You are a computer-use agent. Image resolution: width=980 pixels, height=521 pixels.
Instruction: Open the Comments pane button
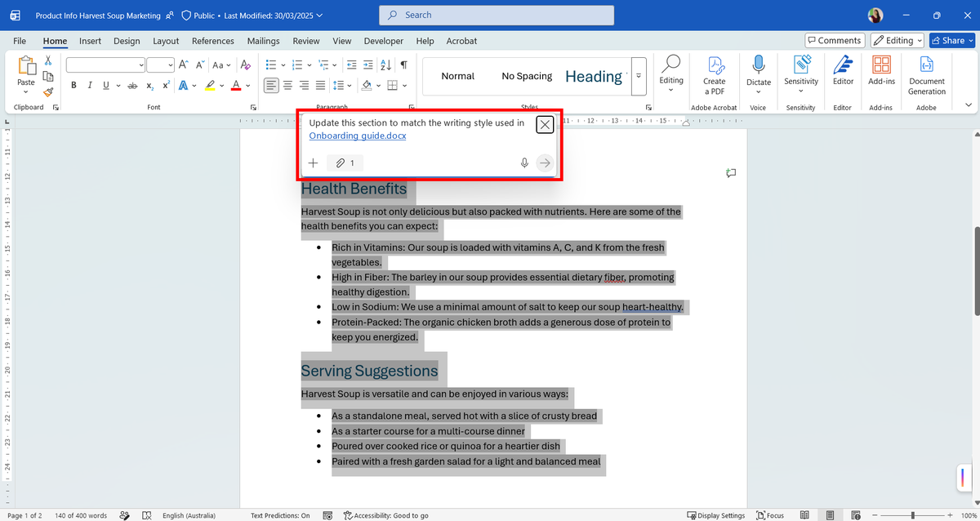[834, 40]
